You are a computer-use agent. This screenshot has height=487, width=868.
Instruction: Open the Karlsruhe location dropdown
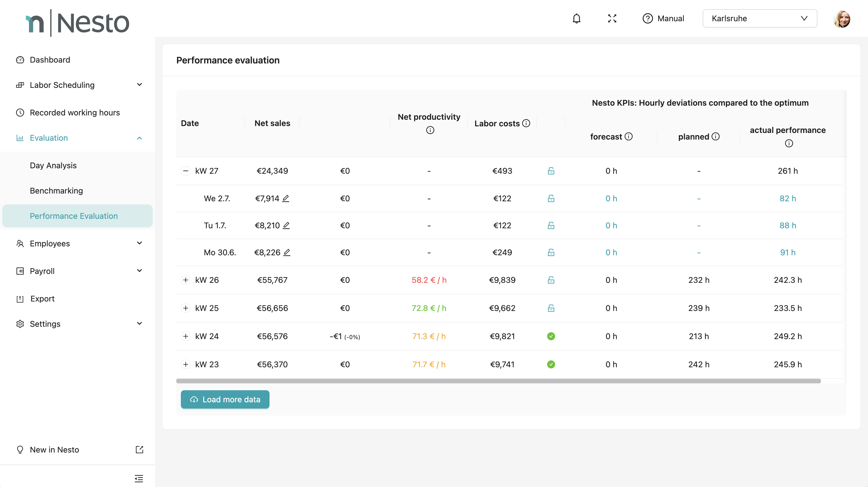759,19
